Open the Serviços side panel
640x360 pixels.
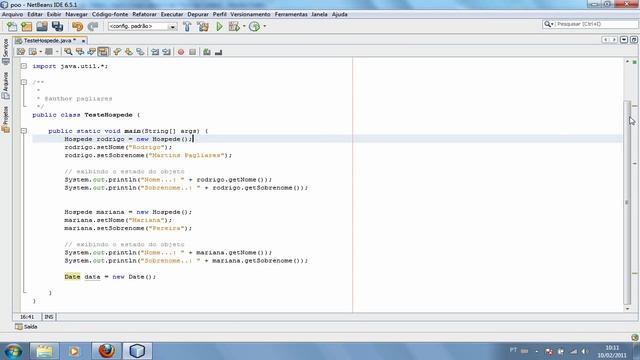coord(5,52)
